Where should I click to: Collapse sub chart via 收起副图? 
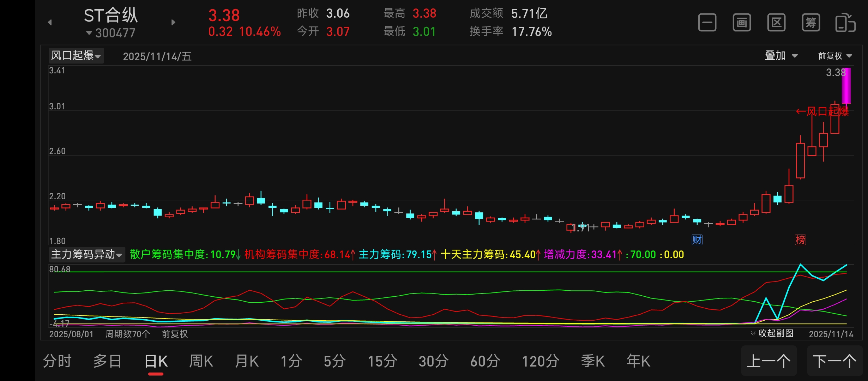tap(772, 333)
